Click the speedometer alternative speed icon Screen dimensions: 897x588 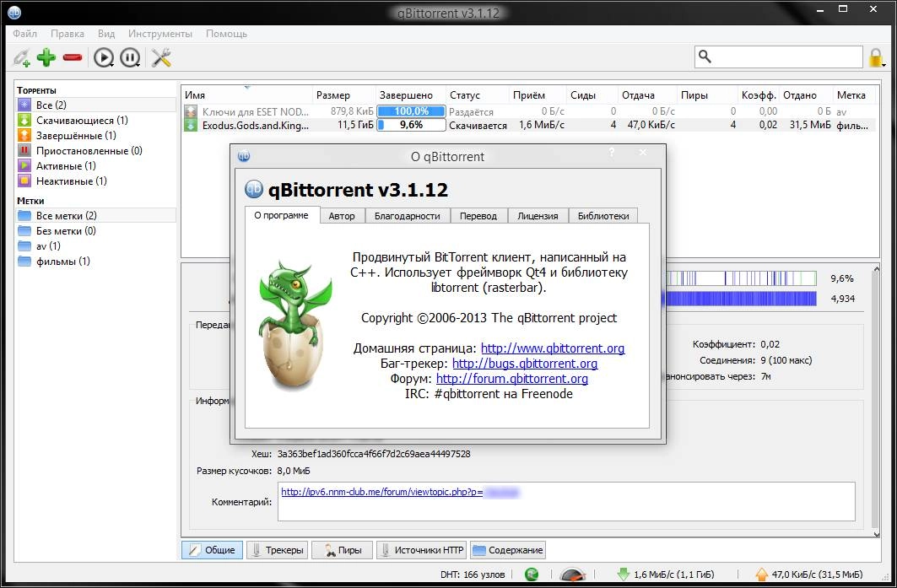(572, 575)
